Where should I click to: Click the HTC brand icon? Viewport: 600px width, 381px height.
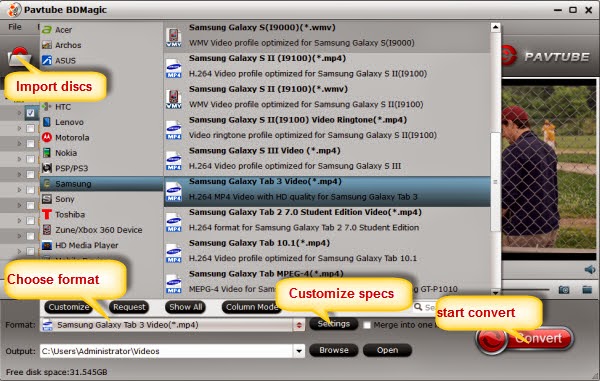(x=47, y=106)
